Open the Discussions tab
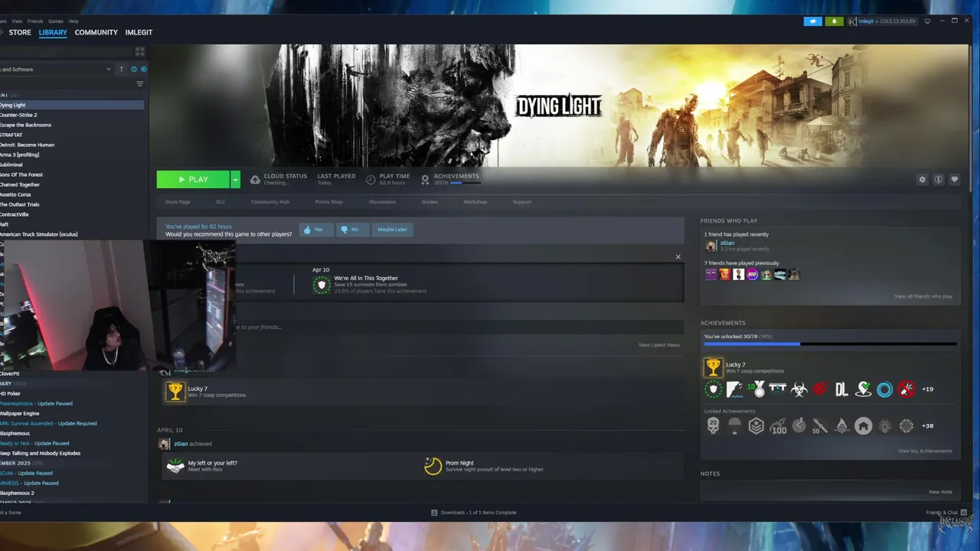 [x=382, y=202]
